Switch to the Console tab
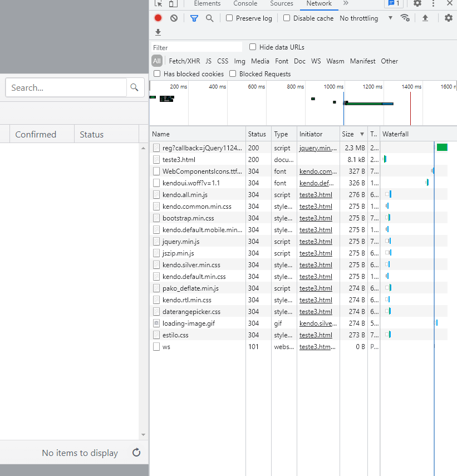457x476 pixels. point(245,3)
